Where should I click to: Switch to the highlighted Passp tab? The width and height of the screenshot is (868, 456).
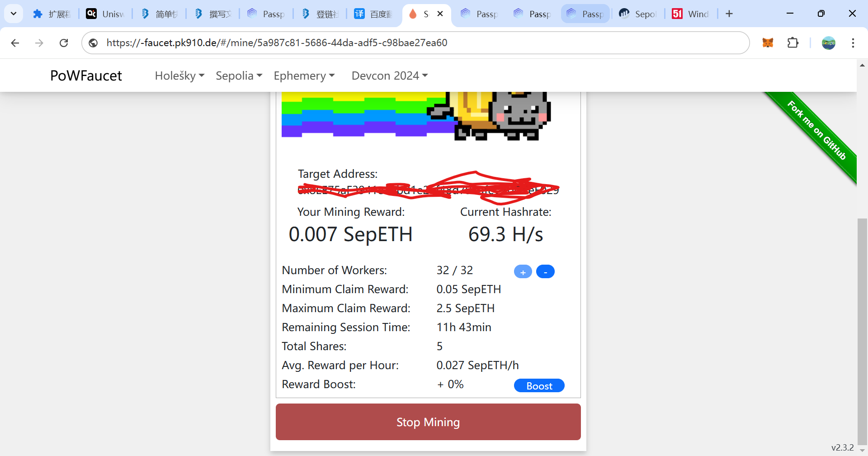pos(585,14)
